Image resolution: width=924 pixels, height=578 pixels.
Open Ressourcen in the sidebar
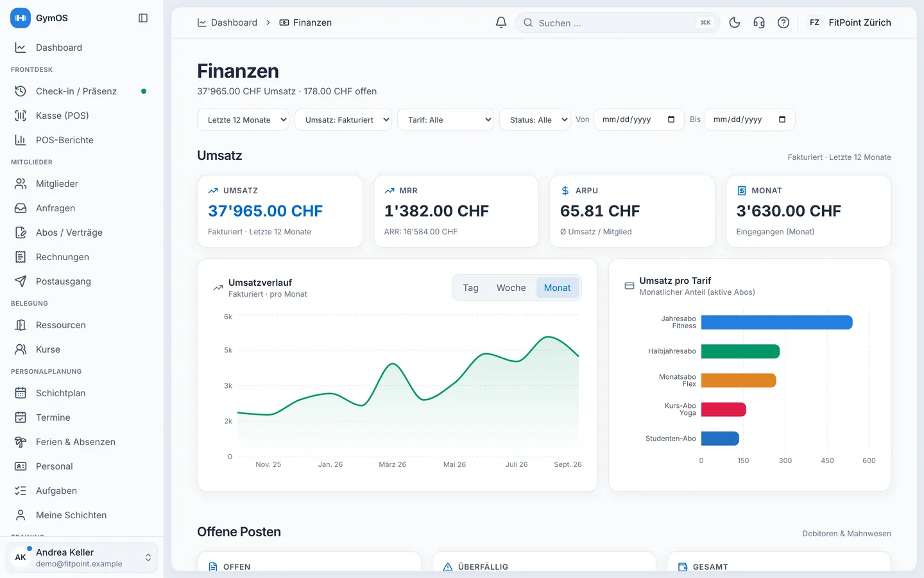tap(82, 325)
